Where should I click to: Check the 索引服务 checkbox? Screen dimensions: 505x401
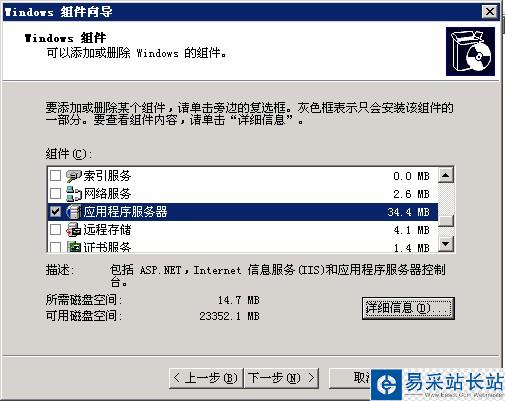(x=55, y=175)
